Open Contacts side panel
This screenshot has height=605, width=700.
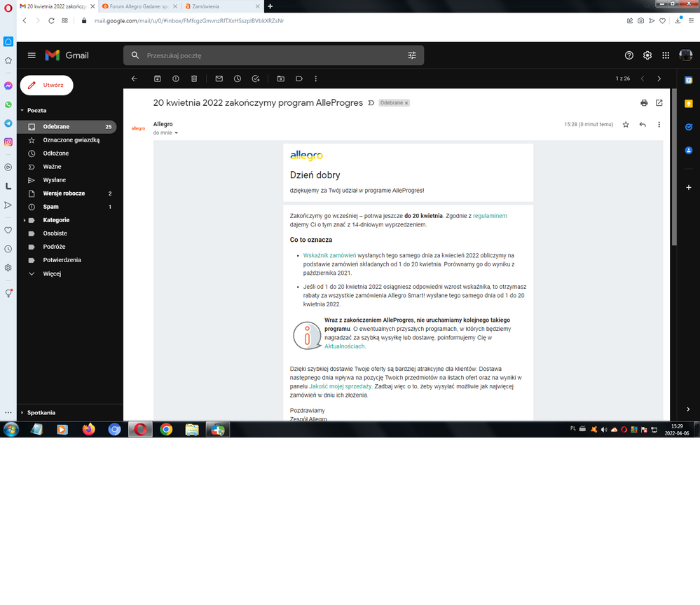pos(688,150)
